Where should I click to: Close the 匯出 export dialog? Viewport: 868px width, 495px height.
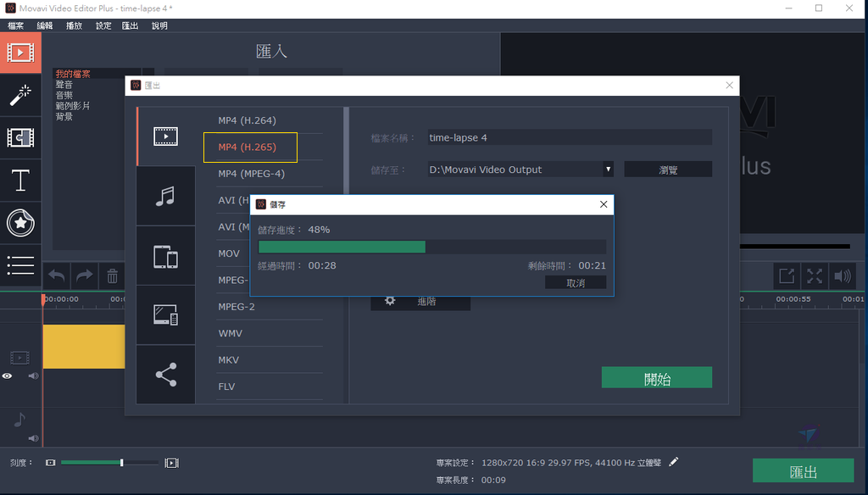coord(729,86)
